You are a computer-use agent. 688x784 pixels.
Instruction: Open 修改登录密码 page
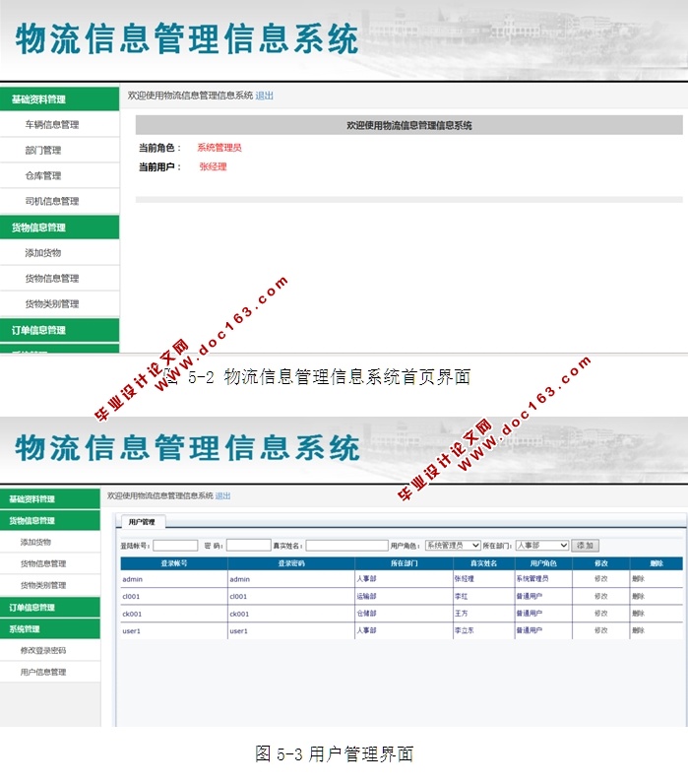point(43,650)
